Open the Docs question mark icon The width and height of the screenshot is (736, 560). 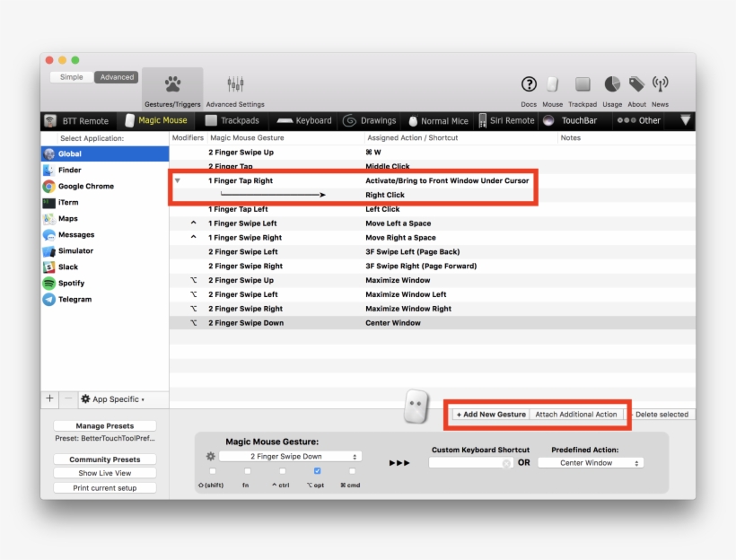529,84
